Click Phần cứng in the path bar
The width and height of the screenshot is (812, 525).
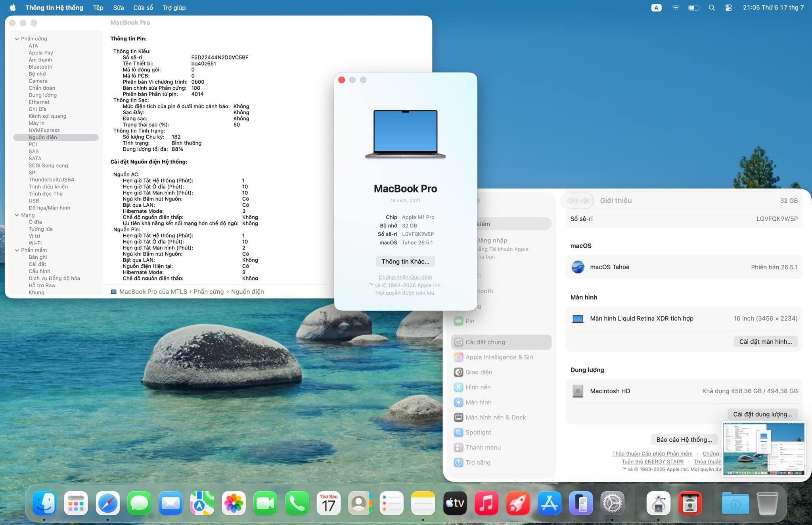tap(209, 292)
